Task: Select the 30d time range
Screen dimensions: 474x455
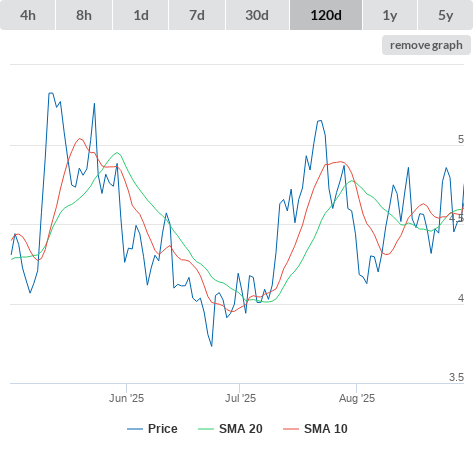Action: click(257, 15)
